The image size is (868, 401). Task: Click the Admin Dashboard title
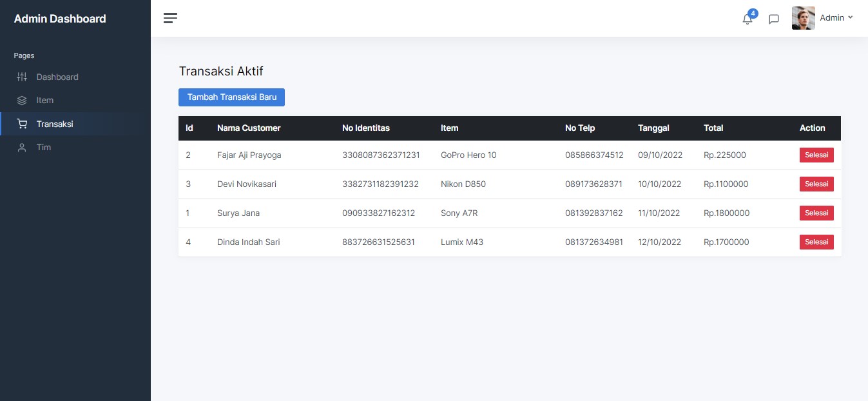(60, 19)
